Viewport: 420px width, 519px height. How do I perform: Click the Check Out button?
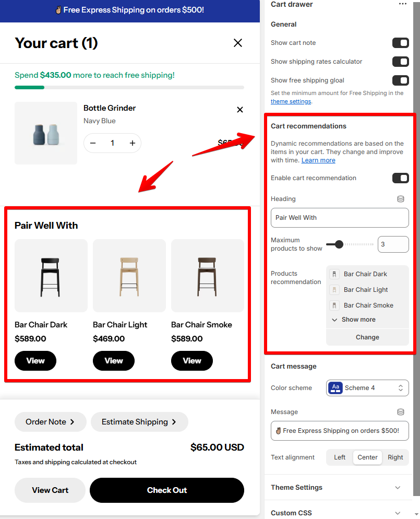click(x=166, y=490)
